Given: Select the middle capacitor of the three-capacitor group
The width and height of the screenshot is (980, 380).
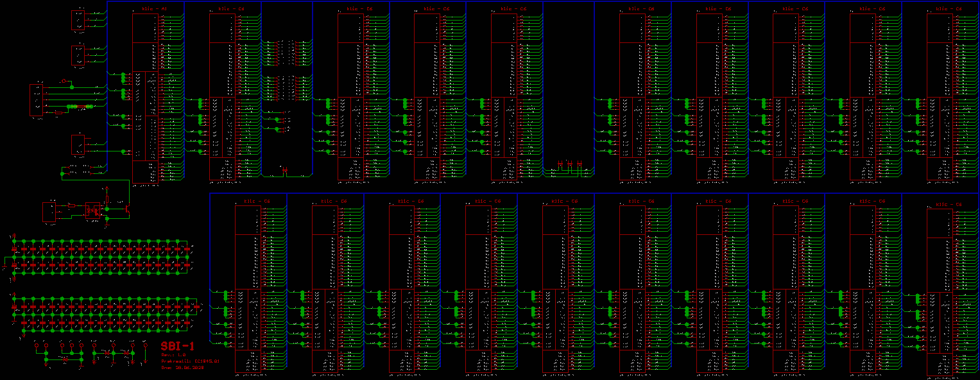Looking at the screenshot, I should 569,164.
